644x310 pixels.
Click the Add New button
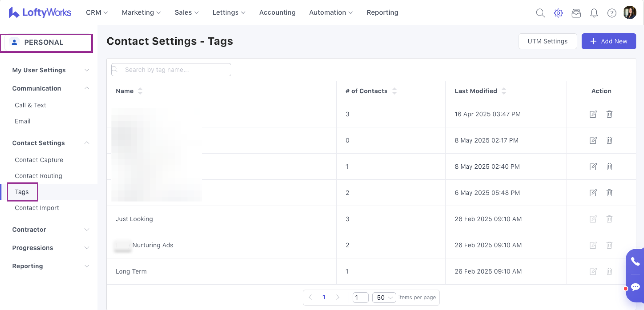click(609, 41)
